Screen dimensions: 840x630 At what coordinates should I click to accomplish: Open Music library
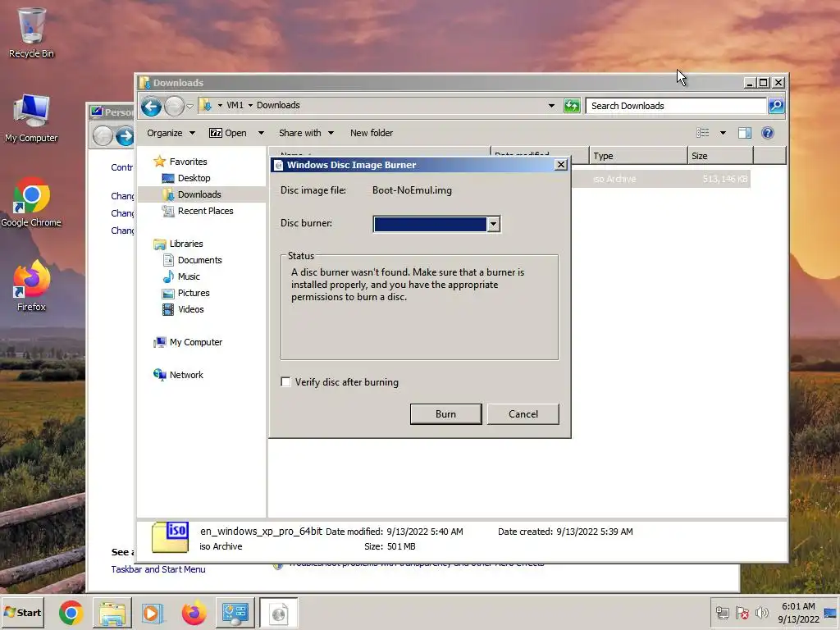click(189, 276)
